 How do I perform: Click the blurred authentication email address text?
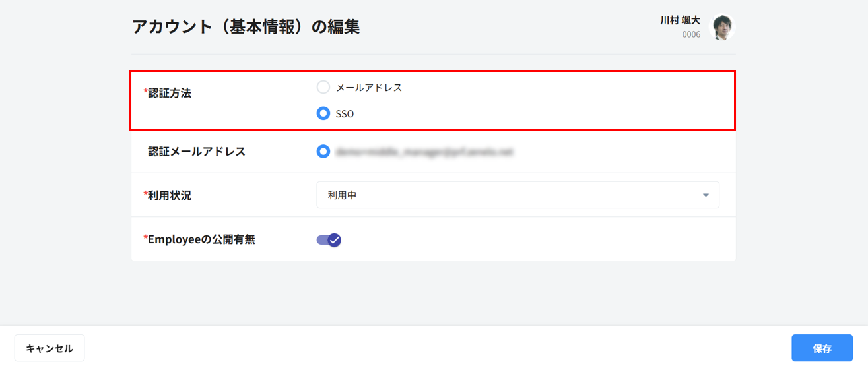tap(424, 152)
